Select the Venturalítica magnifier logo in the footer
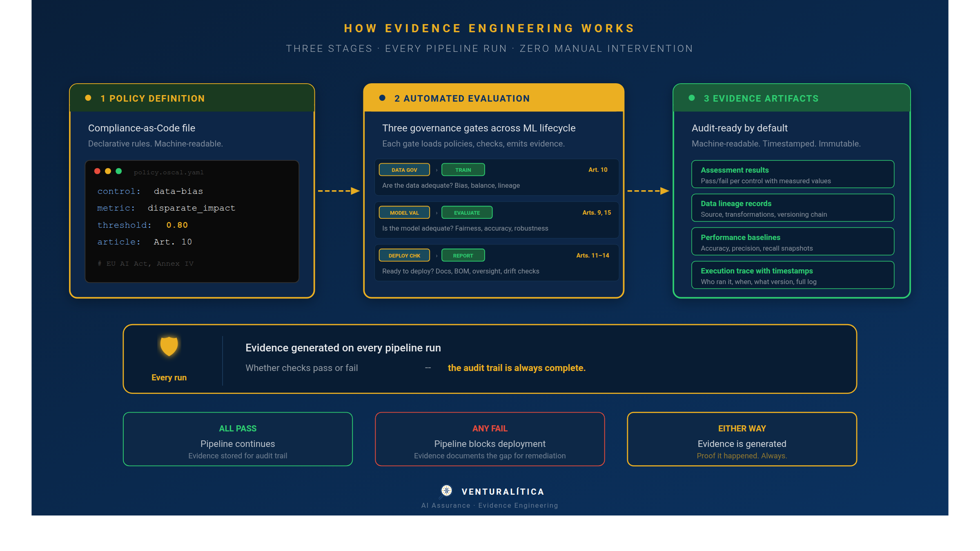Screen dimensions: 980x551 tap(446, 491)
